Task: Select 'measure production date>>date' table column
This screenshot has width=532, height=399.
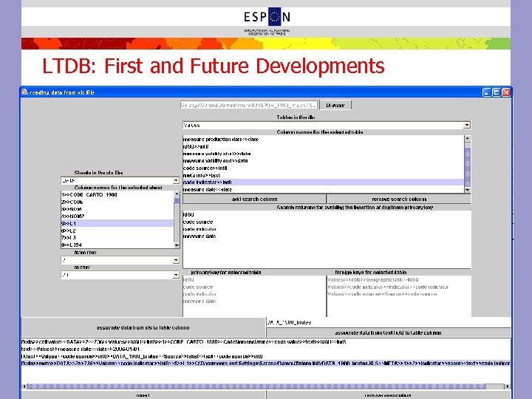Action: click(324, 140)
